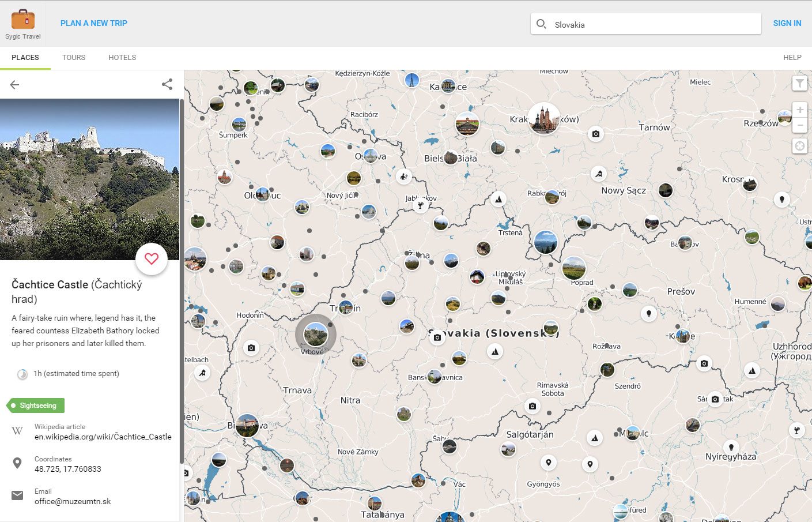The image size is (812, 522).
Task: Click the mountain marker below Uzhhorod
Action: tap(751, 371)
